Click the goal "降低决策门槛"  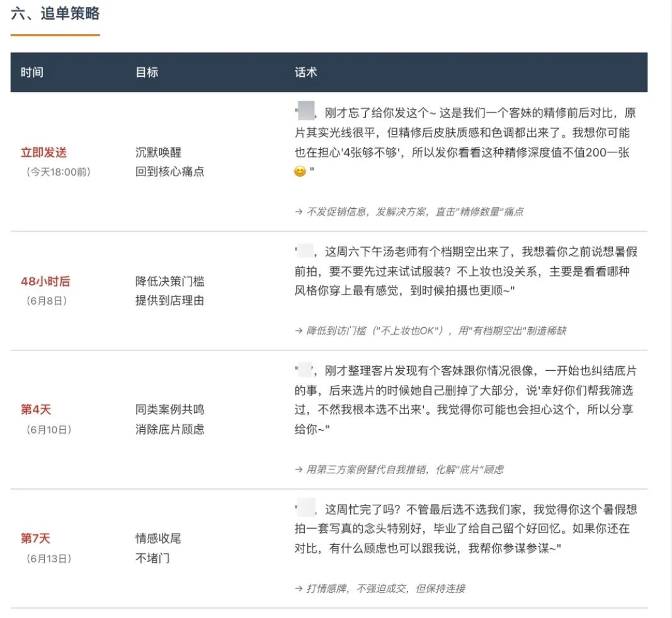point(169,281)
